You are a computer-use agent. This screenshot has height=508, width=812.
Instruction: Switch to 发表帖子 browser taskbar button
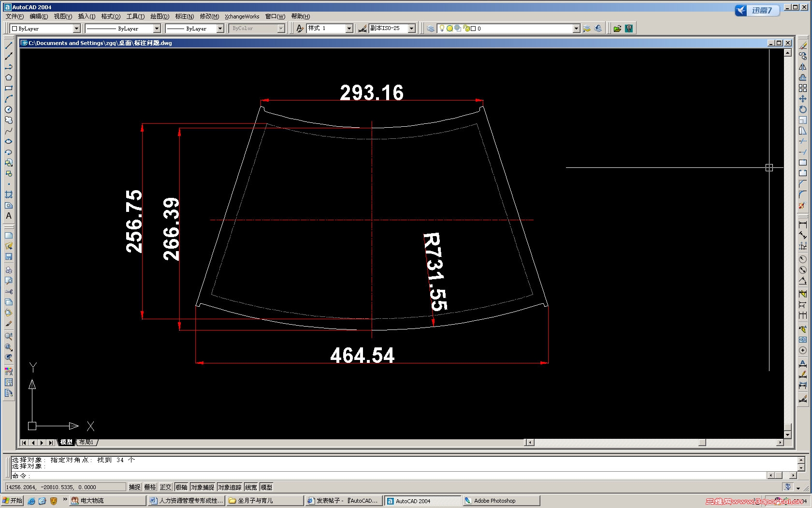344,501
